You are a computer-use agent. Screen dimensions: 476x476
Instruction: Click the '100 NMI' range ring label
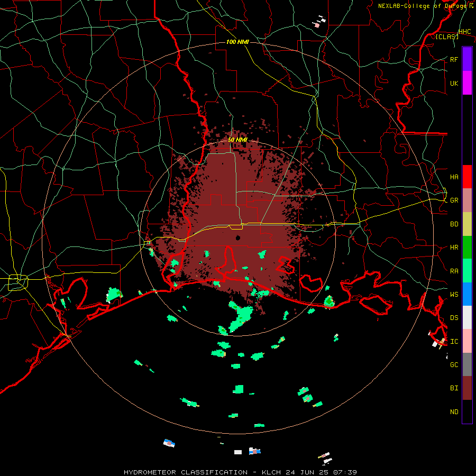click(x=237, y=42)
